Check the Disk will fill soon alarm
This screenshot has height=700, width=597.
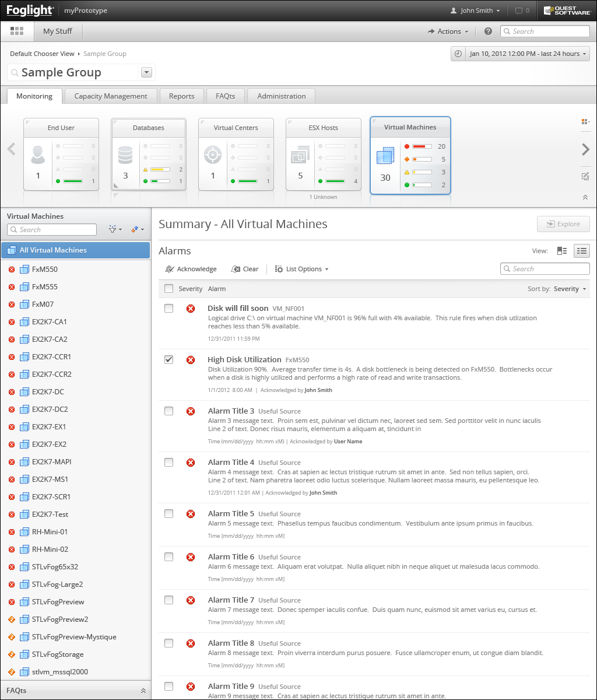(169, 309)
